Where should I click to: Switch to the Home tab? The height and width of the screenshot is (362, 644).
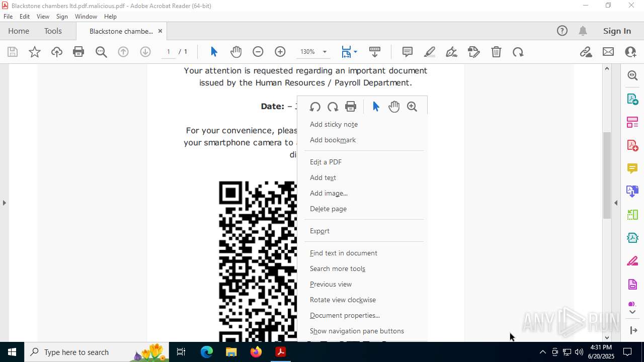coord(19,31)
